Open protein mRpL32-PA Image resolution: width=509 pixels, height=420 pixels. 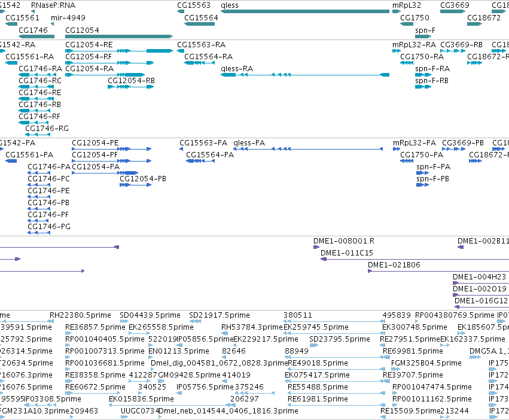pos(397,149)
